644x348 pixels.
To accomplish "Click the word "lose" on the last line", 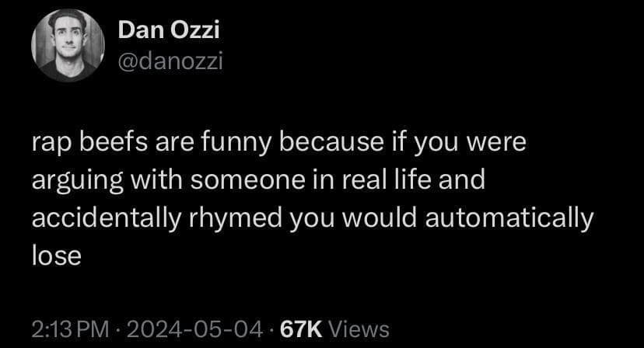I will [56, 256].
